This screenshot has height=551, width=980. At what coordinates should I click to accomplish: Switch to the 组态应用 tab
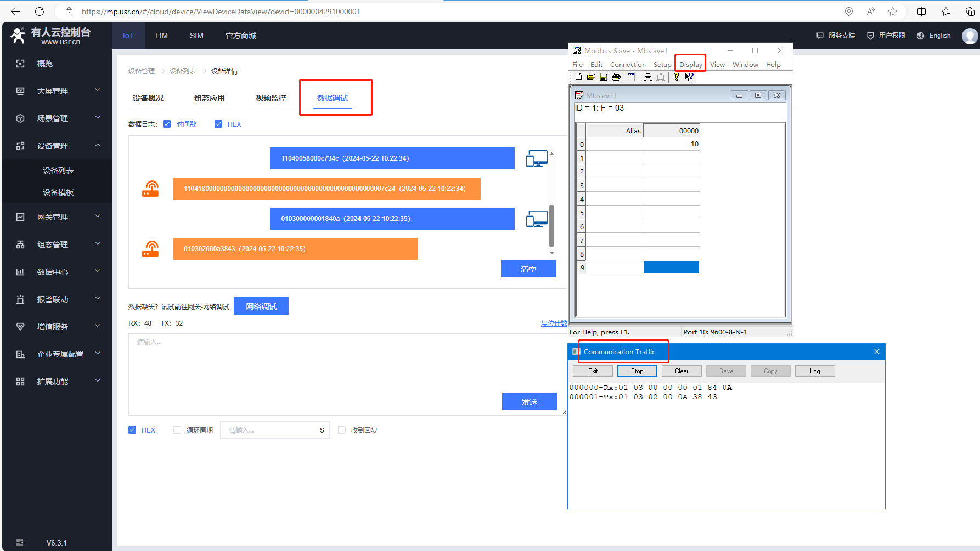tap(210, 98)
